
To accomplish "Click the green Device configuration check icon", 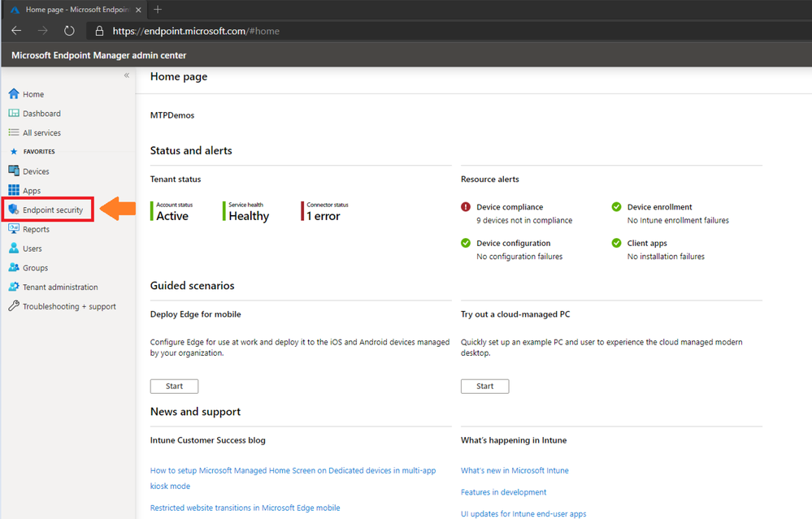I will coord(466,243).
